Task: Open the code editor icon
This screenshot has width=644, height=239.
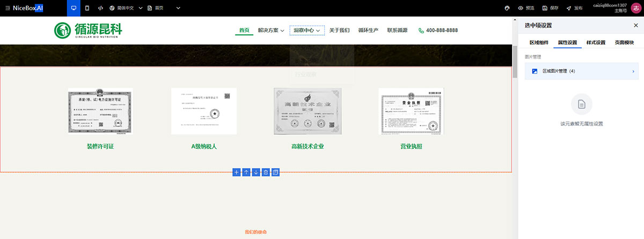Action: [101, 8]
